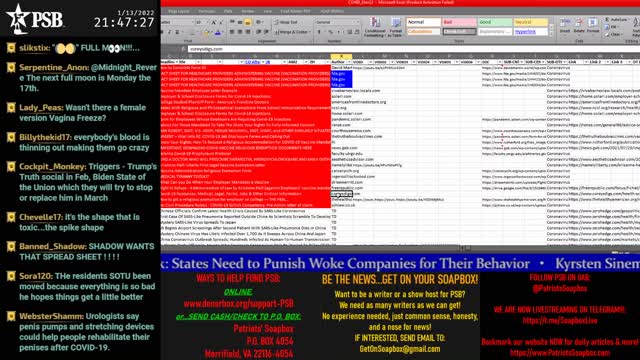Open the font size dropdown
This screenshot has width=640, height=360.
point(208,22)
